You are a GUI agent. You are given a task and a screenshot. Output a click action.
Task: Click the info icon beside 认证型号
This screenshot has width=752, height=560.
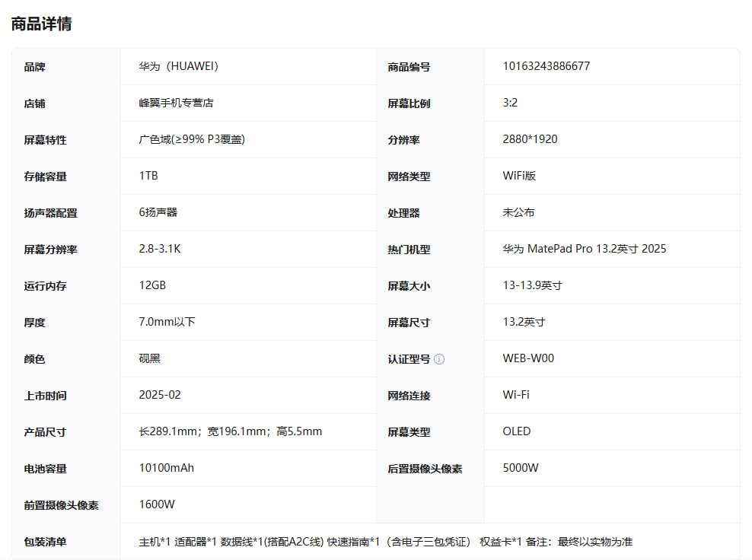pyautogui.click(x=439, y=359)
